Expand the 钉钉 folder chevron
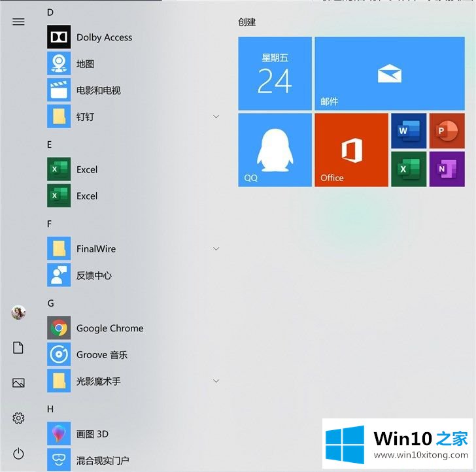This screenshot has width=476, height=472. point(216,116)
